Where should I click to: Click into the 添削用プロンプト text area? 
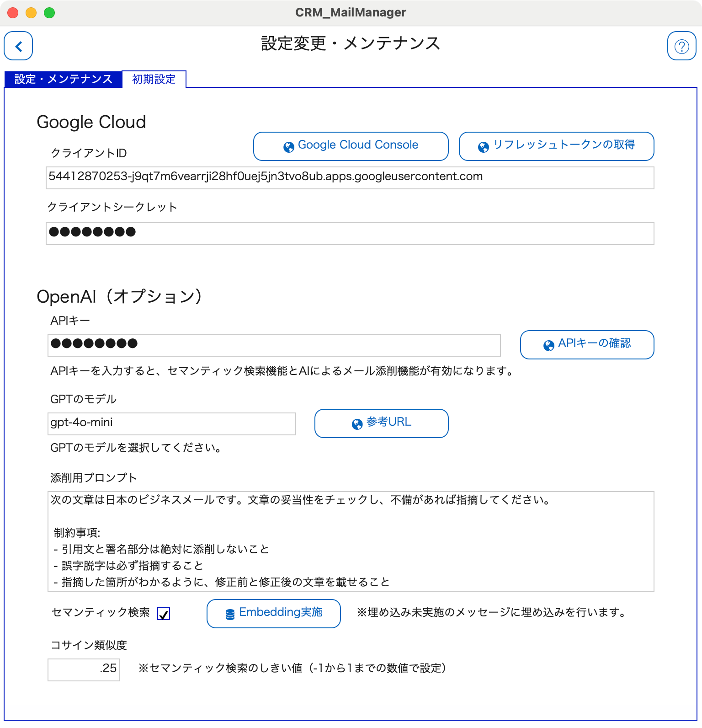pyautogui.click(x=351, y=541)
